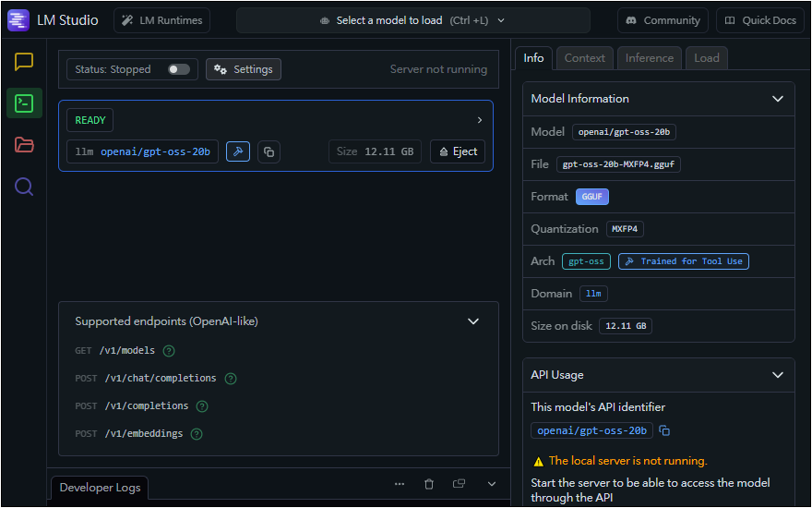Click the hammer tool-use icon beside openai/gpt-oss-20b
This screenshot has height=508, width=812.
[x=238, y=151]
